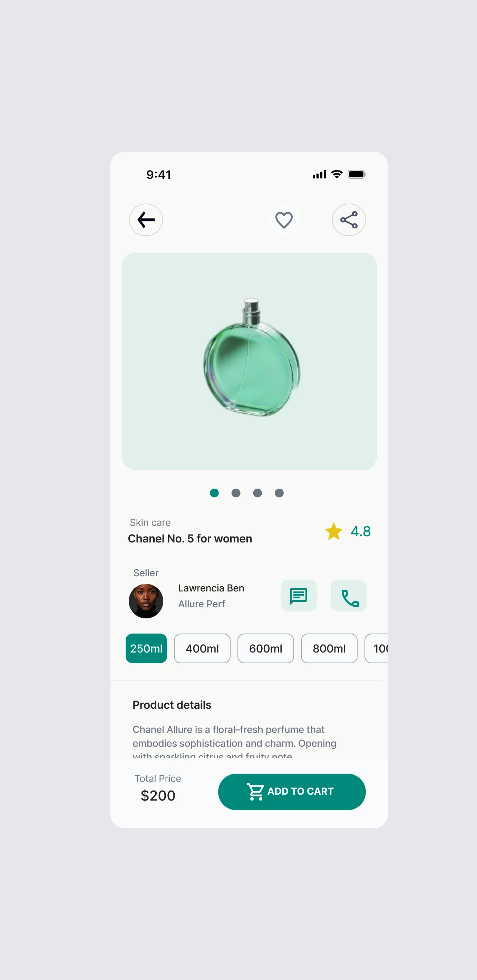477x980 pixels.
Task: Call the seller with phone icon
Action: pos(348,595)
